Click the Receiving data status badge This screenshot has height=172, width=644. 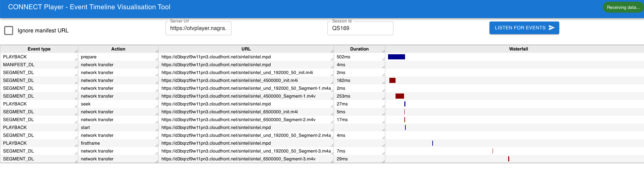coord(623,8)
